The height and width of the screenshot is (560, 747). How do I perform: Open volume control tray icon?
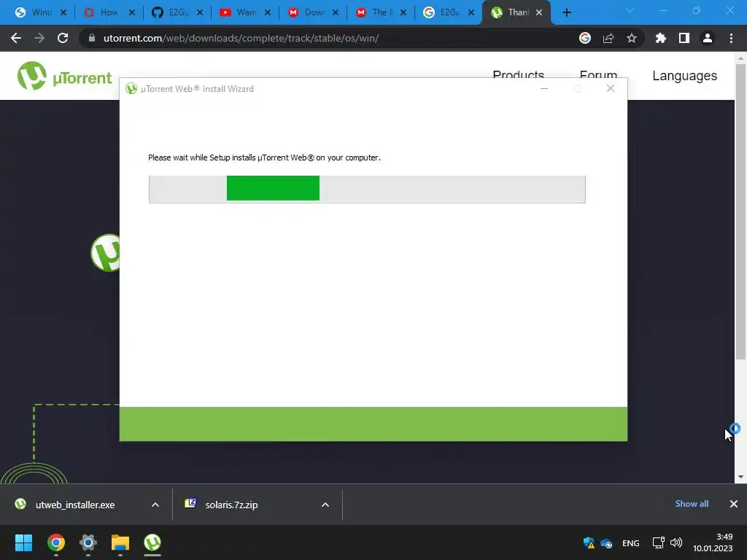click(x=676, y=542)
